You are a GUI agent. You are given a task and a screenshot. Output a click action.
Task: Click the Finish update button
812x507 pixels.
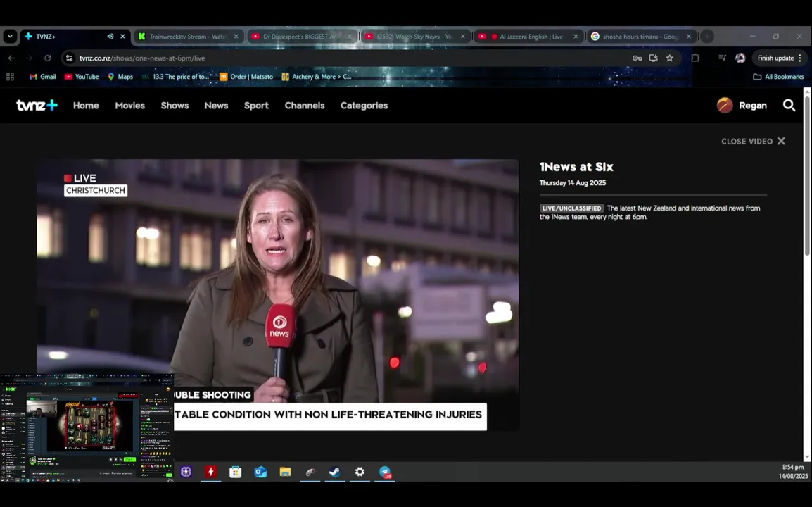click(775, 58)
